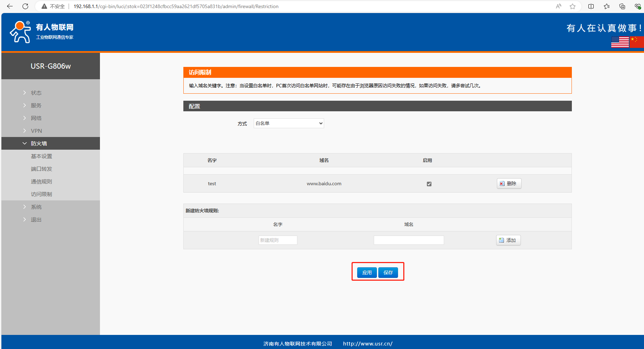Switch language via US flag
The width and height of the screenshot is (644, 349).
point(620,42)
